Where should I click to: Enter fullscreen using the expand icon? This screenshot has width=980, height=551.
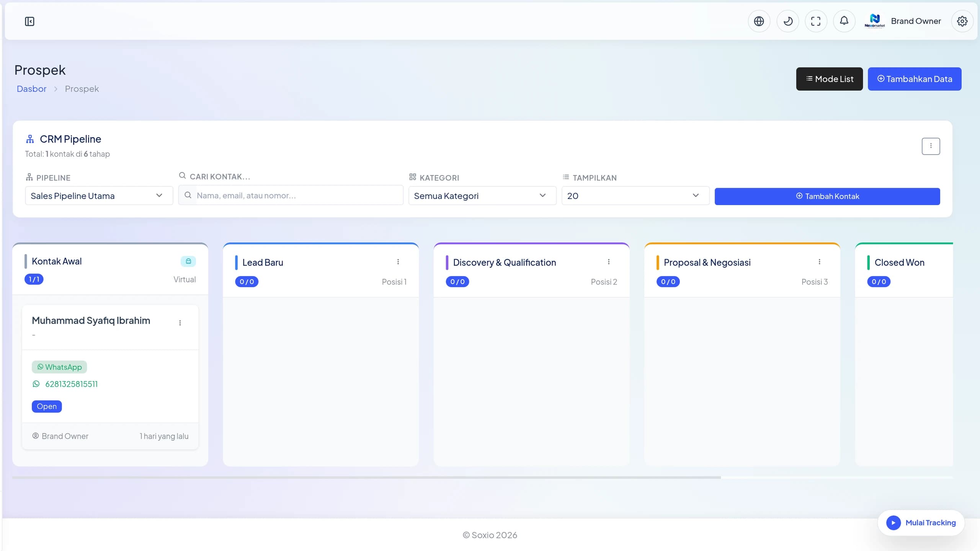[816, 21]
